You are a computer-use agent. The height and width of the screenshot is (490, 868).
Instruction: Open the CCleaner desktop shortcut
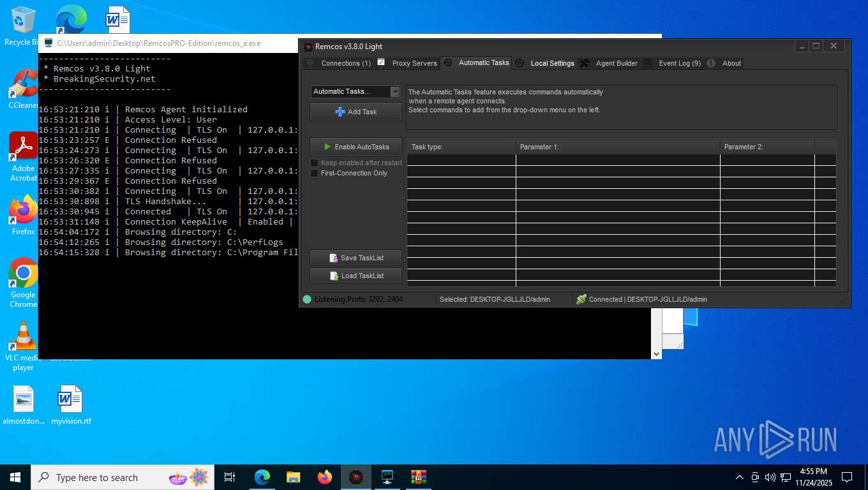coord(24,89)
